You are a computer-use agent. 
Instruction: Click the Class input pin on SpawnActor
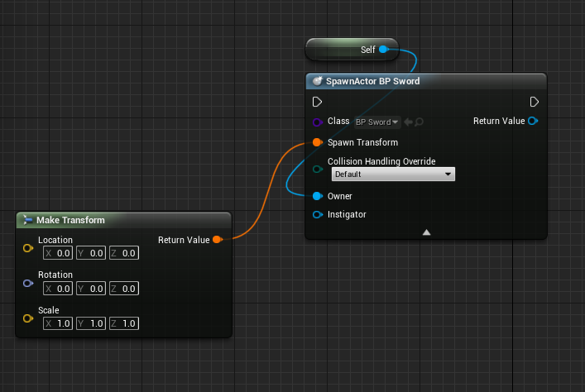coord(317,122)
